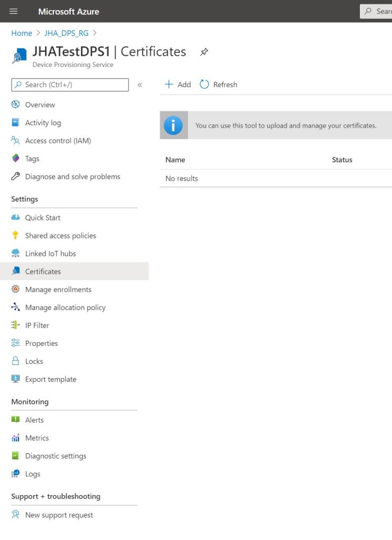This screenshot has height=540, width=392.
Task: Sort by the Name column header
Action: click(175, 160)
